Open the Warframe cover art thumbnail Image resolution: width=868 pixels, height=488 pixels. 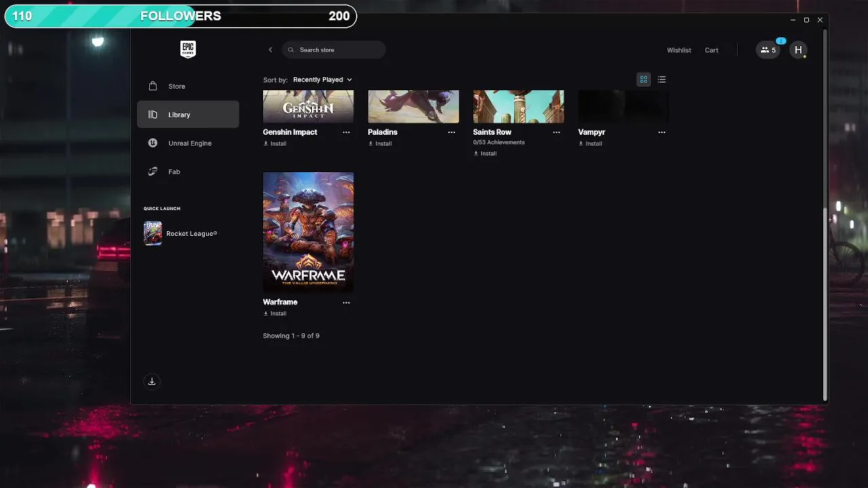coord(308,232)
